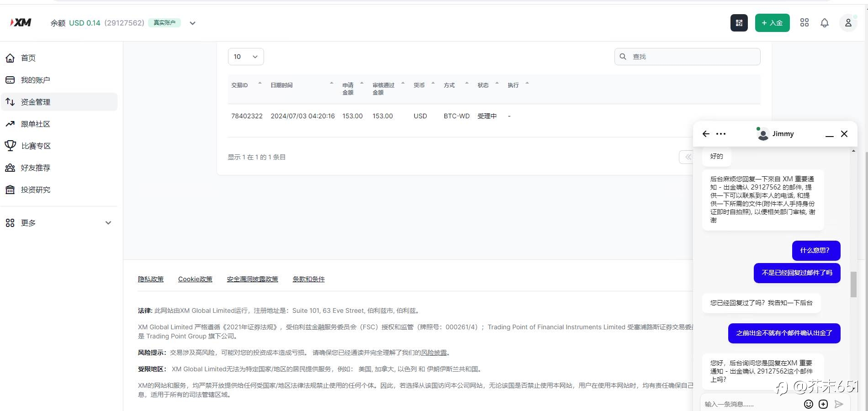Click the BTC-WD method cell
868x411 pixels.
456,116
